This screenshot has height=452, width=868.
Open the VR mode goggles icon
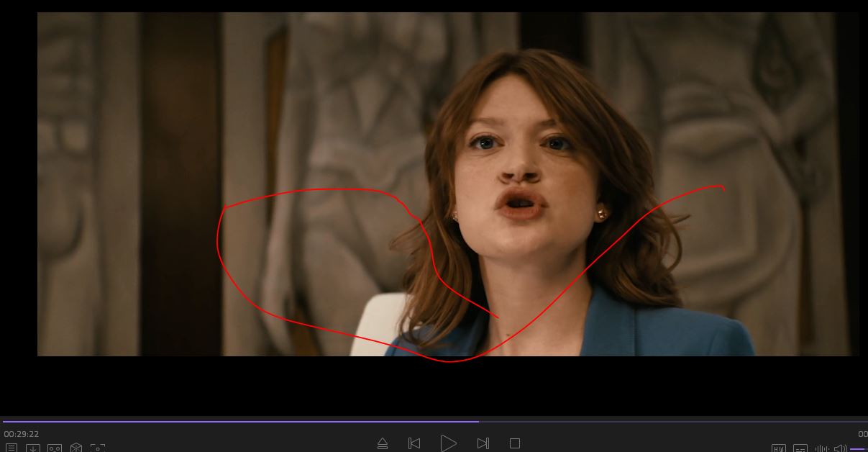point(55,448)
